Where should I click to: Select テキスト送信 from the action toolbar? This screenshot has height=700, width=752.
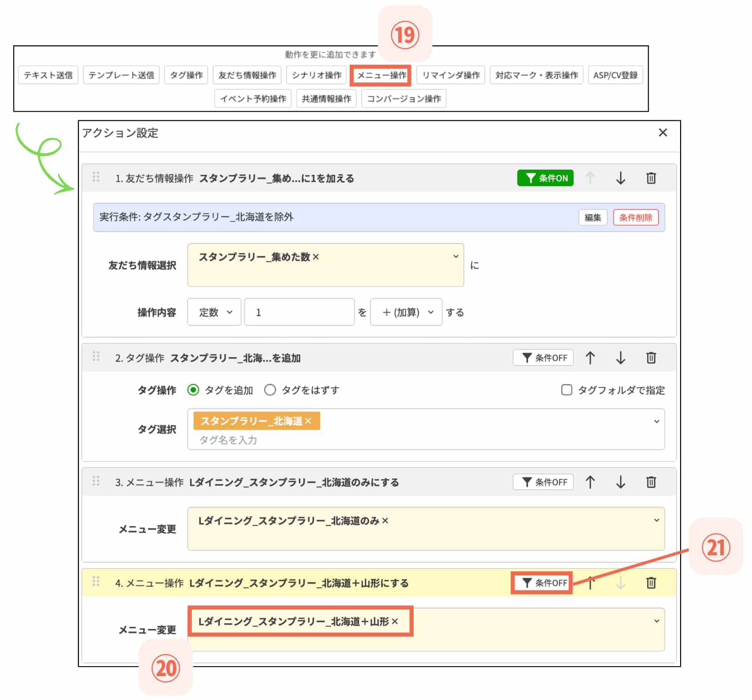(x=48, y=75)
